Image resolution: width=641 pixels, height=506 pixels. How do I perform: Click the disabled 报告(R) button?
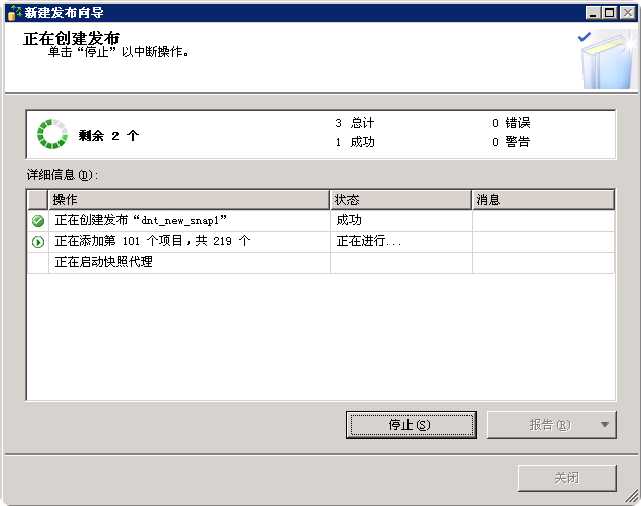[551, 425]
